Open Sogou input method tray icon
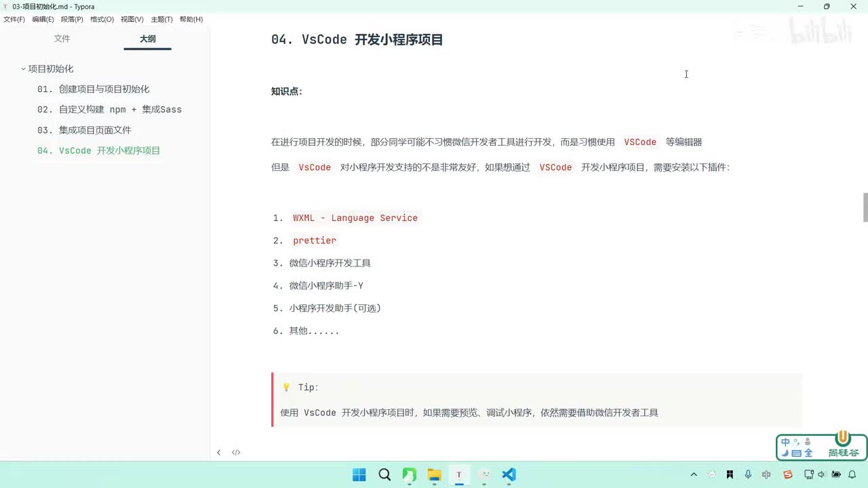Screen dimensions: 868x488 (788, 474)
